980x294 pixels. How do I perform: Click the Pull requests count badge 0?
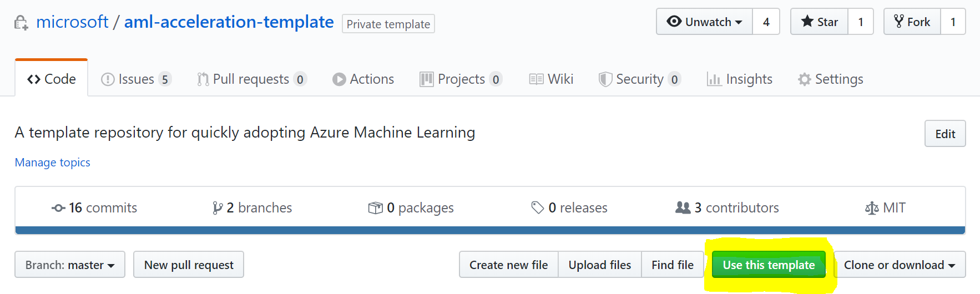coord(300,79)
